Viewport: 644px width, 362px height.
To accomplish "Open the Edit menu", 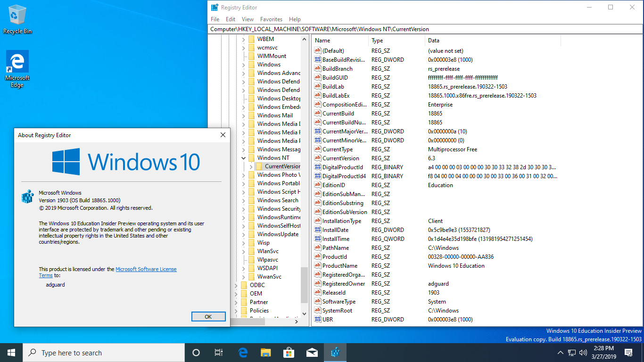I will pos(231,19).
